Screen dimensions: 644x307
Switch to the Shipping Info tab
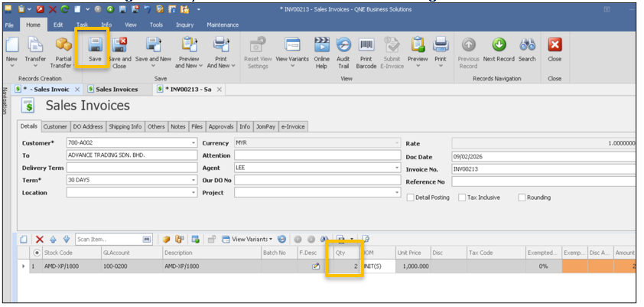click(125, 126)
